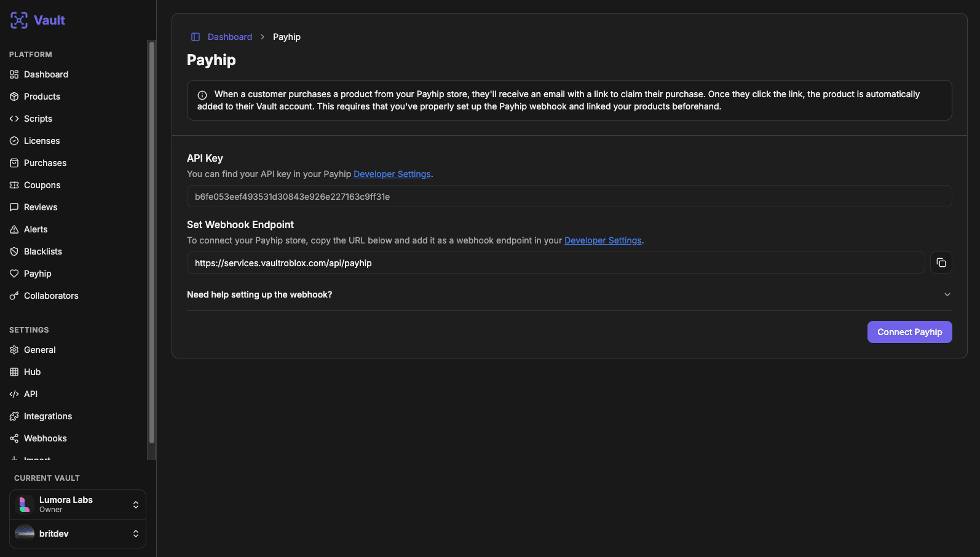The width and height of the screenshot is (980, 557).
Task: Click the sidebar scrollbar
Action: pyautogui.click(x=151, y=242)
